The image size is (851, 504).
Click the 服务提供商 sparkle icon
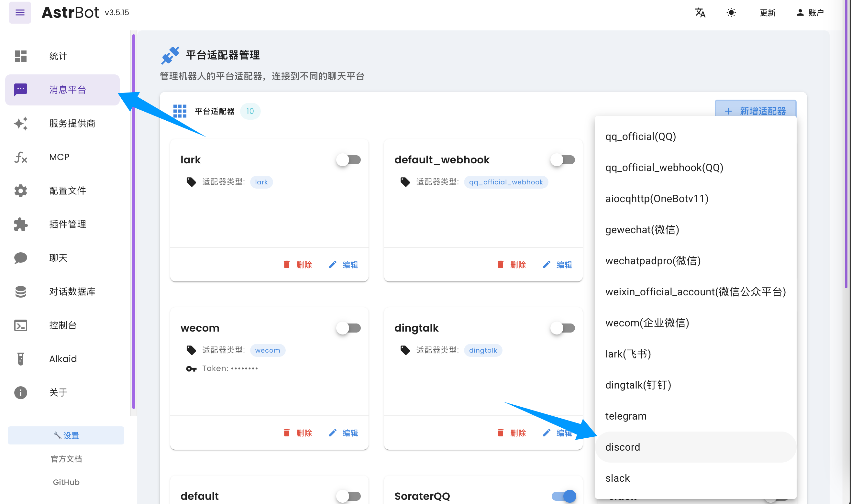click(20, 123)
